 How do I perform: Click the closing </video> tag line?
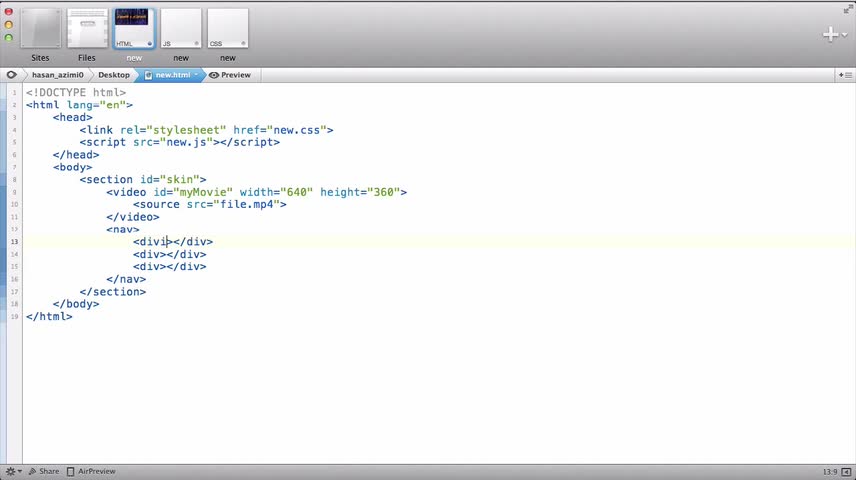(133, 217)
